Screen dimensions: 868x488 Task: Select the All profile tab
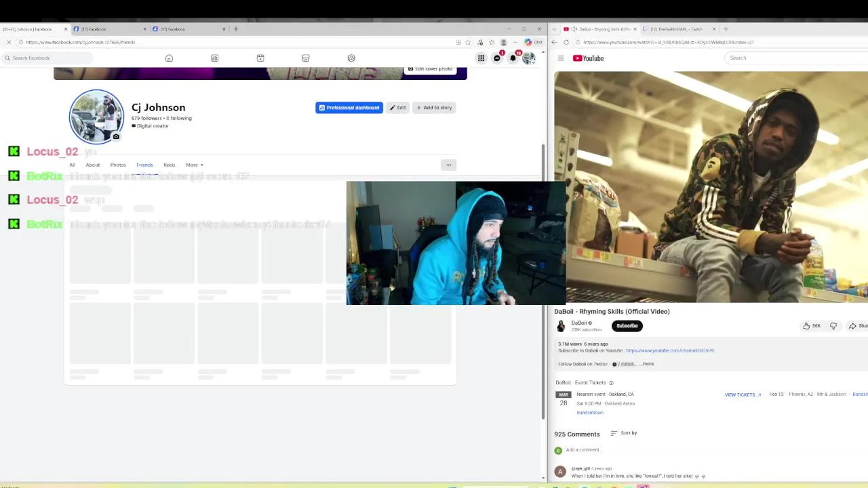tap(72, 165)
